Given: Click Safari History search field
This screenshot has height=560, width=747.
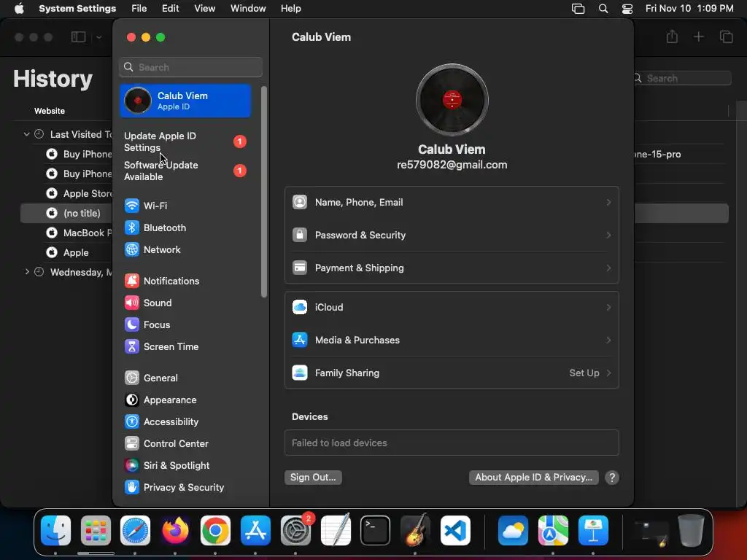Looking at the screenshot, I should [x=682, y=78].
